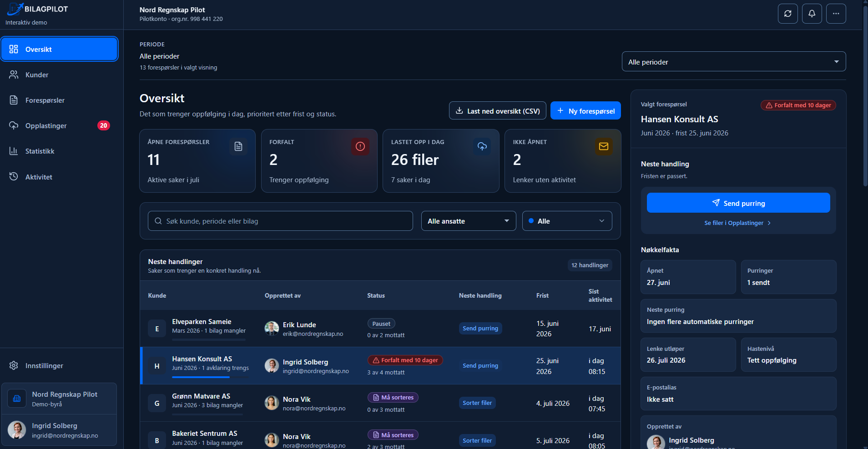Click the Forfalt med 10 dager badge in detail panel
This screenshot has height=449, width=868.
click(x=798, y=105)
